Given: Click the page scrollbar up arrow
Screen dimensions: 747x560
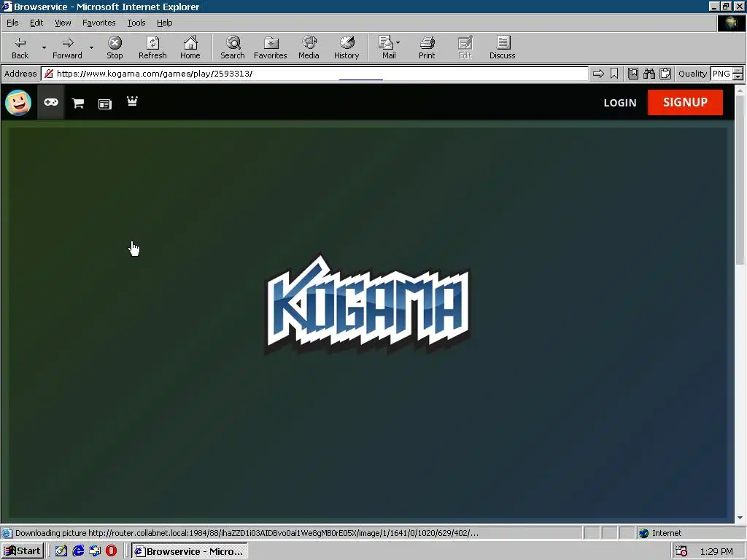Looking at the screenshot, I should (740, 90).
